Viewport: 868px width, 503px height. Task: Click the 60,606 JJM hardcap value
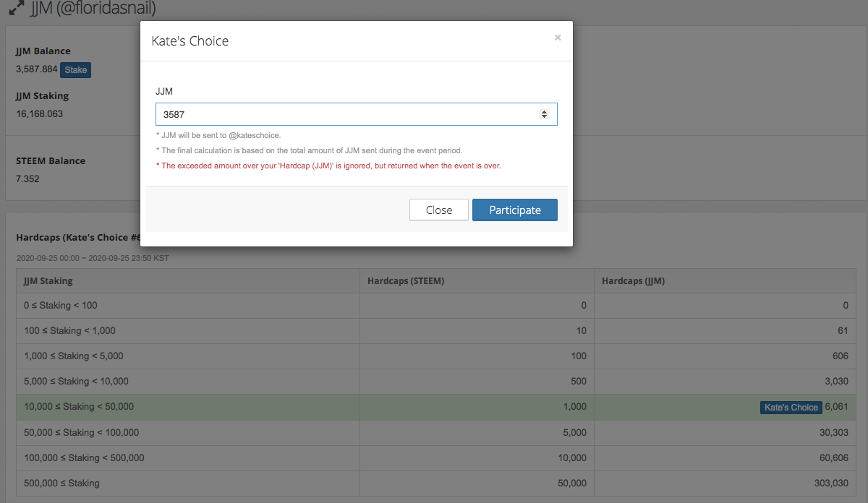pyautogui.click(x=834, y=457)
